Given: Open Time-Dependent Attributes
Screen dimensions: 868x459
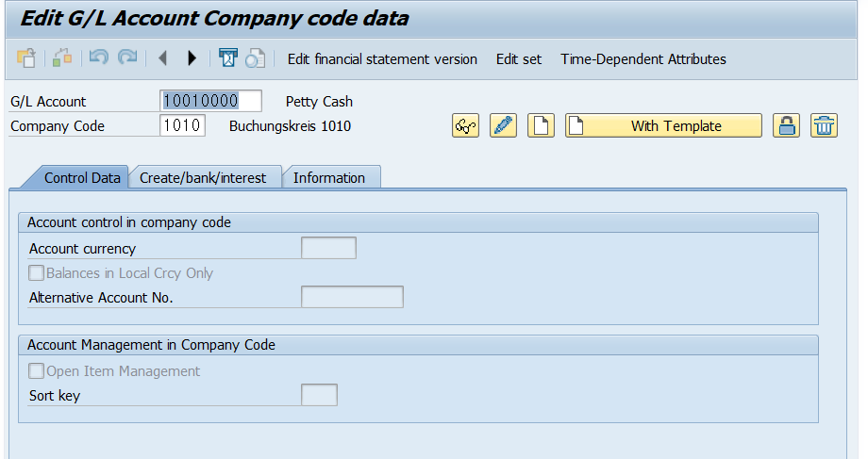Looking at the screenshot, I should pos(643,59).
